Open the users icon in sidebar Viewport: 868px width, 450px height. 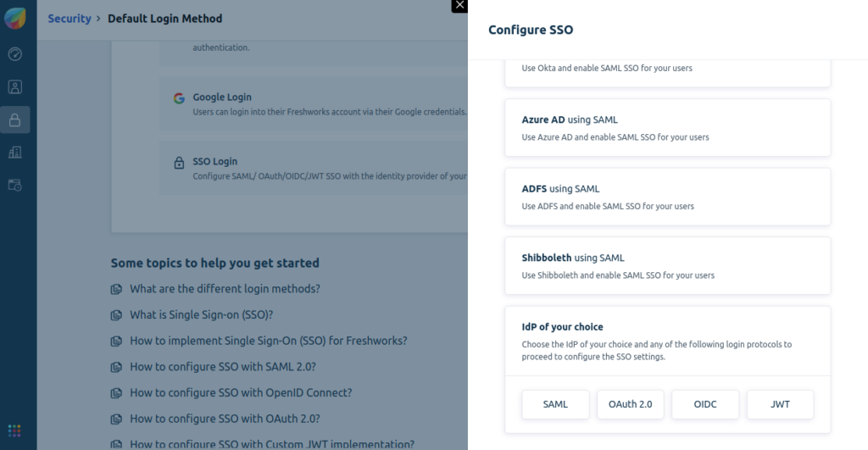pyautogui.click(x=15, y=87)
